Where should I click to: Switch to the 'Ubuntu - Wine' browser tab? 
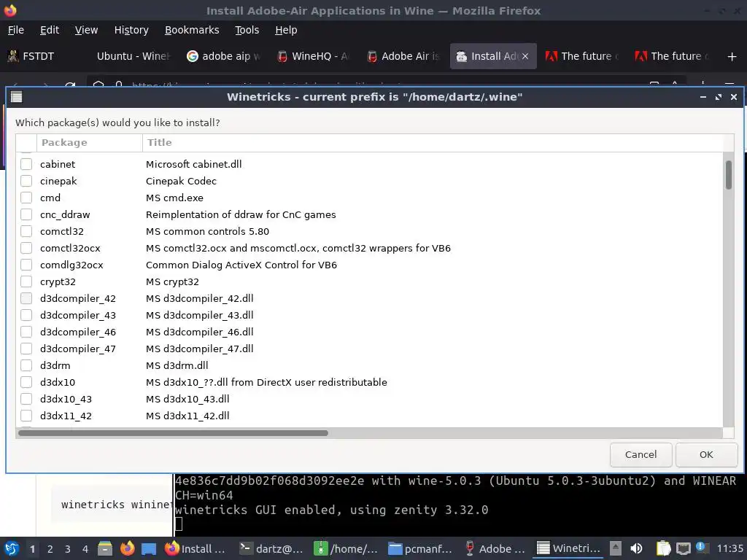131,56
